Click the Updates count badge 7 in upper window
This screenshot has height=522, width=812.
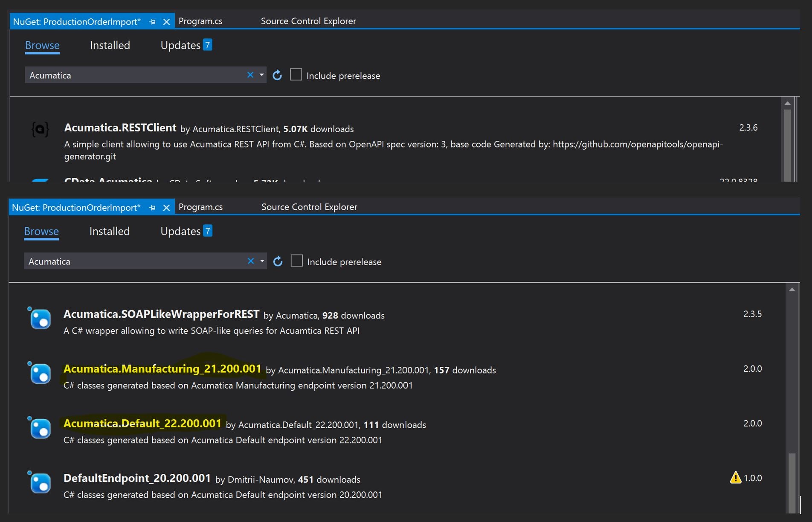click(x=207, y=45)
